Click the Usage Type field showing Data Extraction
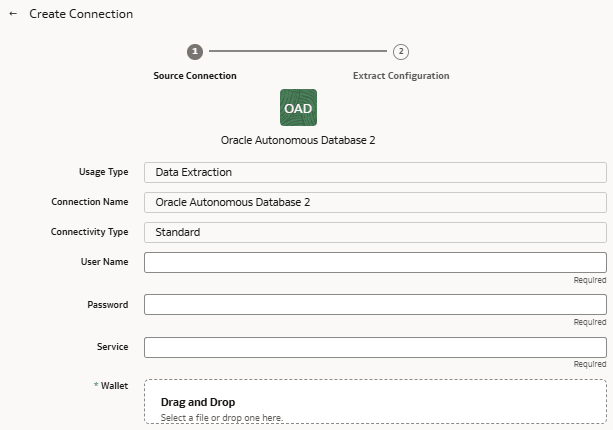This screenshot has height=430, width=613. 375,172
